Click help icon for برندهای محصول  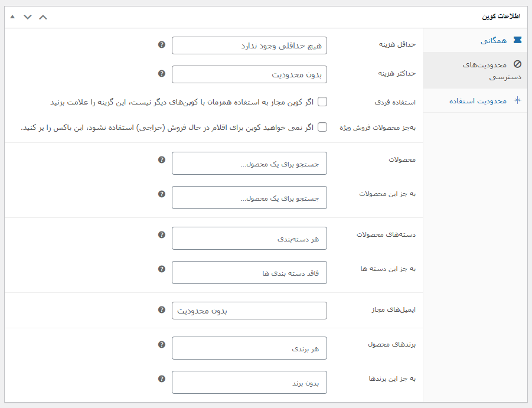tap(162, 345)
